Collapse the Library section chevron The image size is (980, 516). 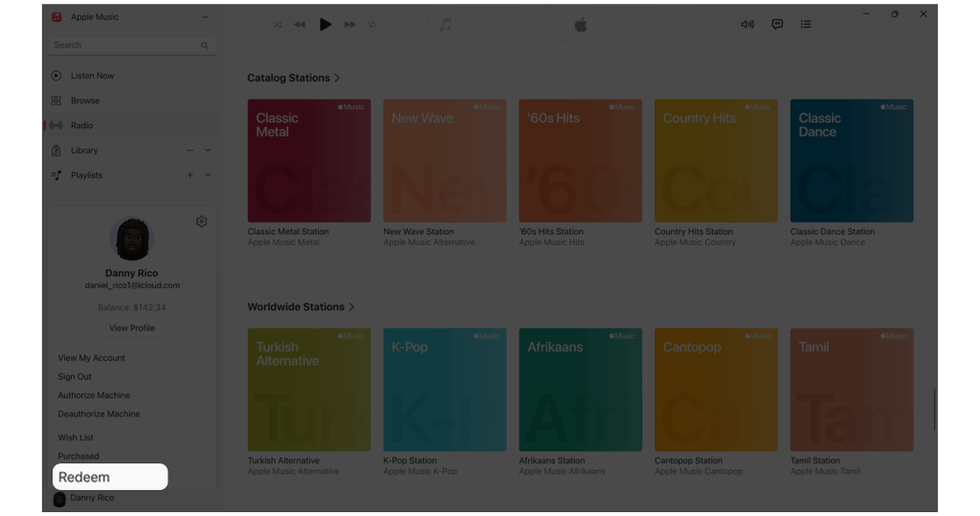pyautogui.click(x=208, y=150)
